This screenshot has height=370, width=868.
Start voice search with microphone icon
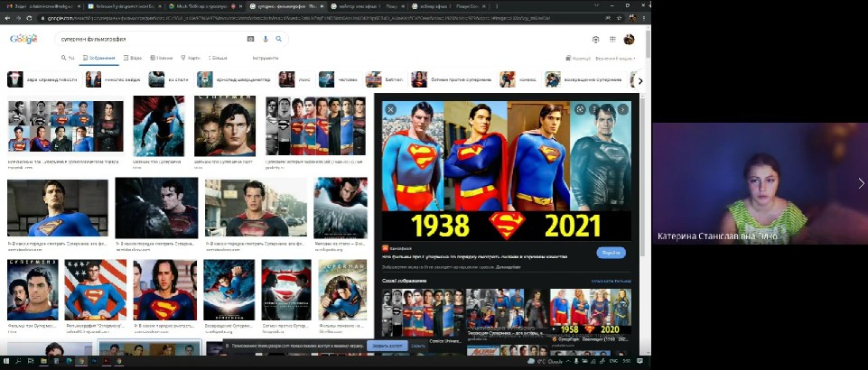[x=266, y=40]
